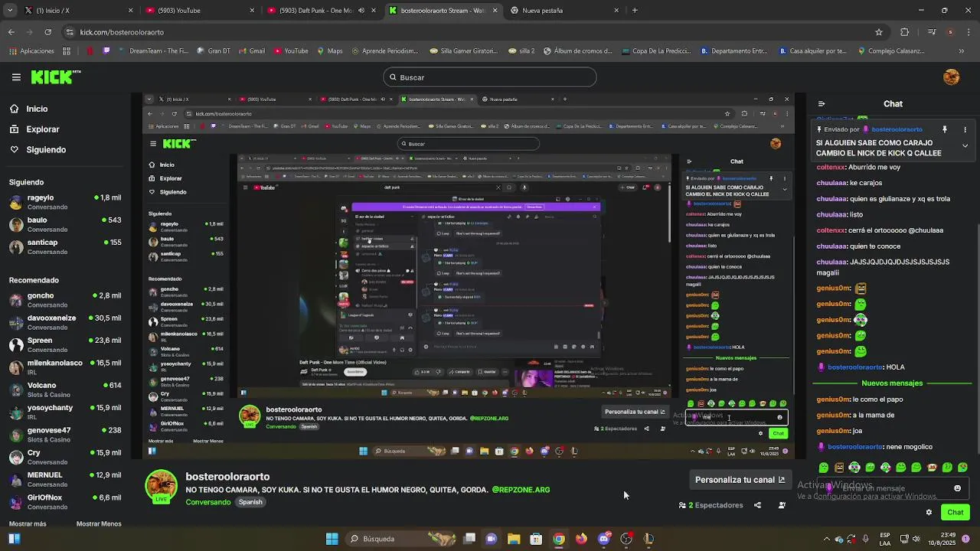
Task: Unpin the pinned chat message pin icon
Action: [x=945, y=129]
